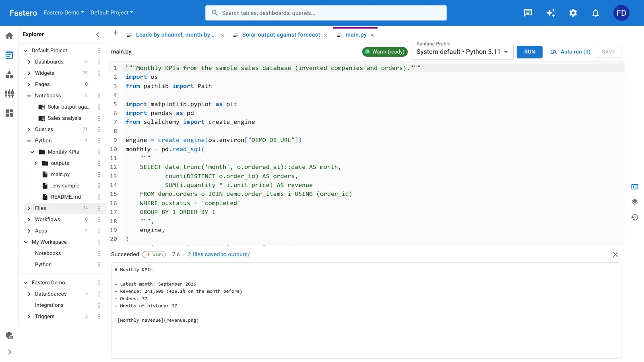Close the run output panel
This screenshot has width=644, height=362.
[615, 255]
